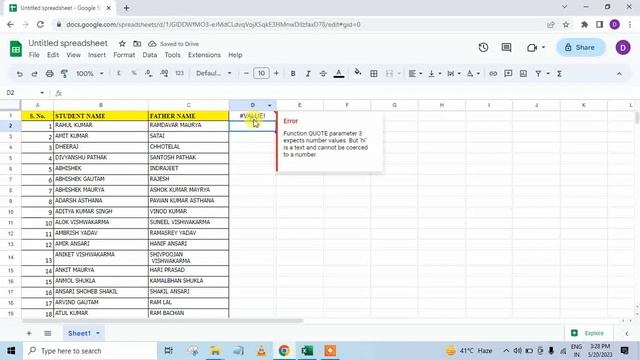Screen dimensions: 640x360
Task: Open text rotation dropdown
Action: pos(473,73)
